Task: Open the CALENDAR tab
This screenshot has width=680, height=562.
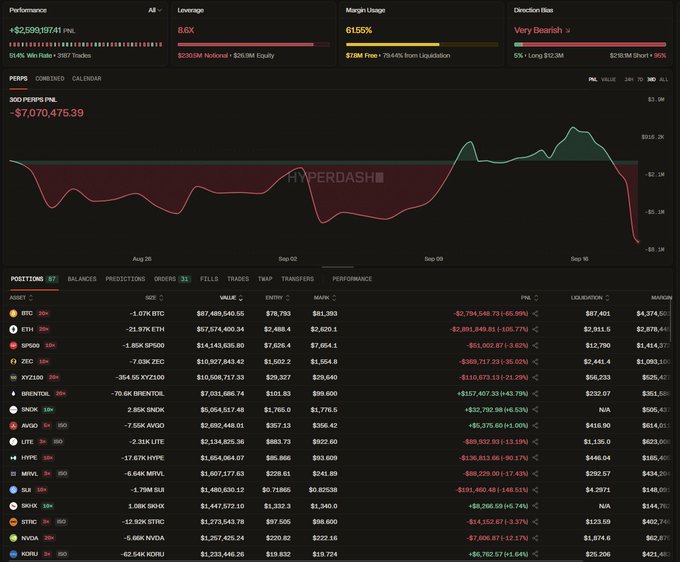Action: click(87, 78)
